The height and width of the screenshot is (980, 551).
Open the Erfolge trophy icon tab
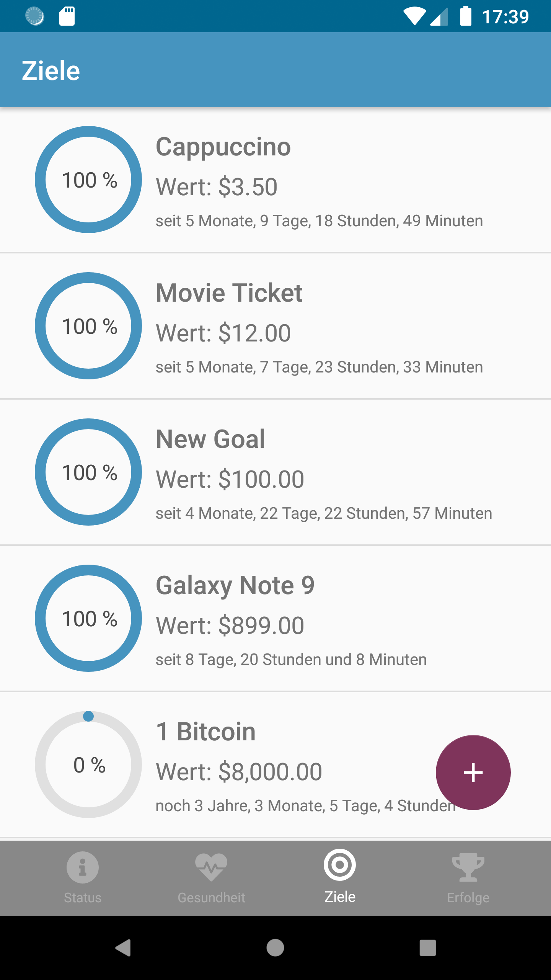coord(468,867)
